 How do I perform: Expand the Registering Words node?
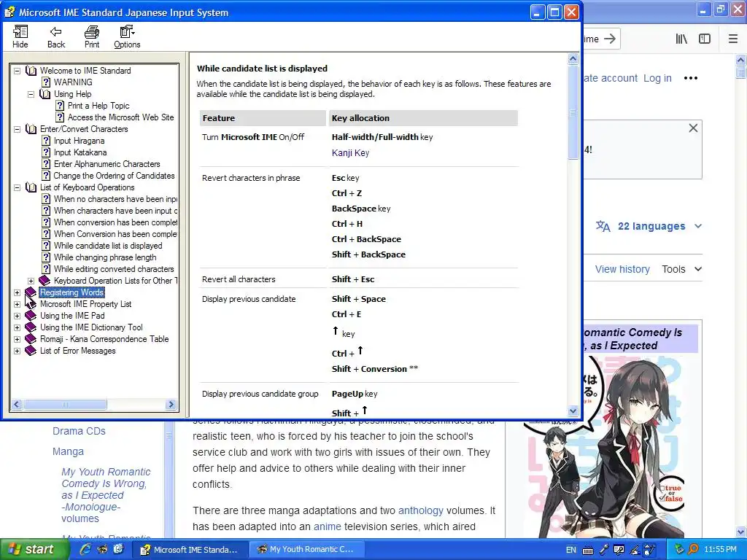(18, 292)
